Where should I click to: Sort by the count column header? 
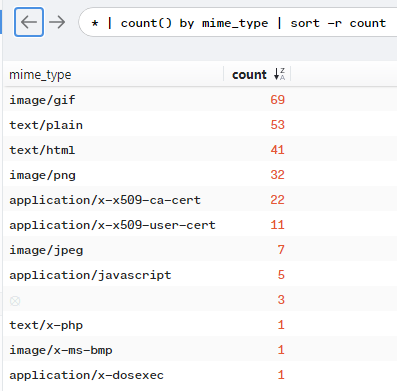[249, 74]
